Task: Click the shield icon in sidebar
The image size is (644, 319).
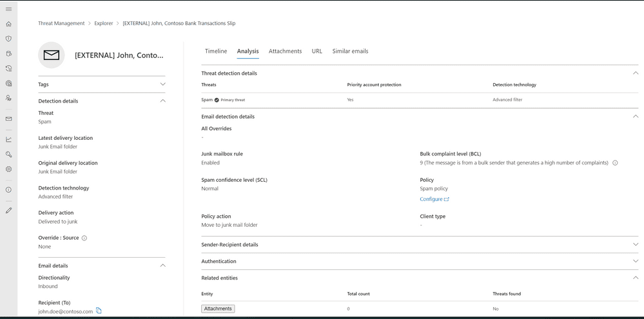Action: tap(8, 39)
